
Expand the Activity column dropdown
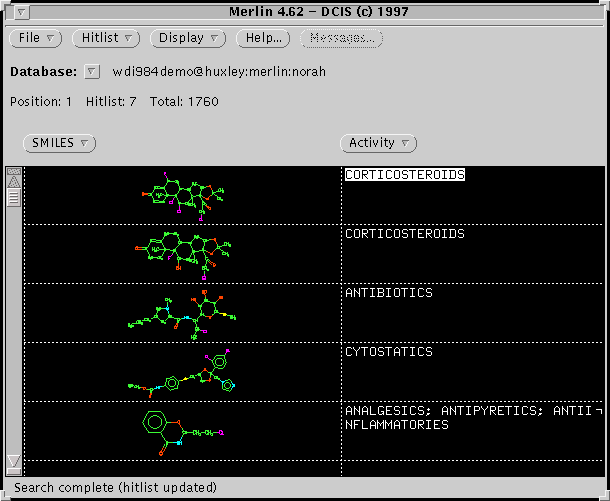tap(378, 143)
